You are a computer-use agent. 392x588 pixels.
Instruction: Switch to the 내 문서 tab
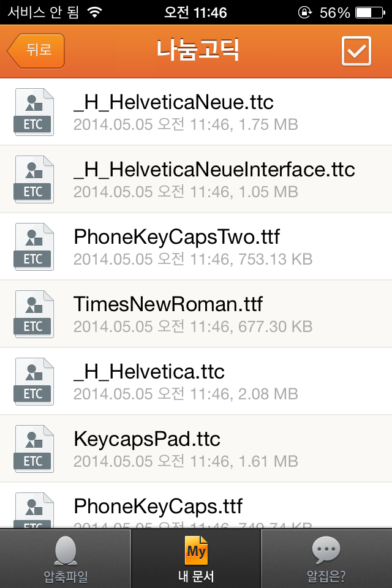click(196, 559)
